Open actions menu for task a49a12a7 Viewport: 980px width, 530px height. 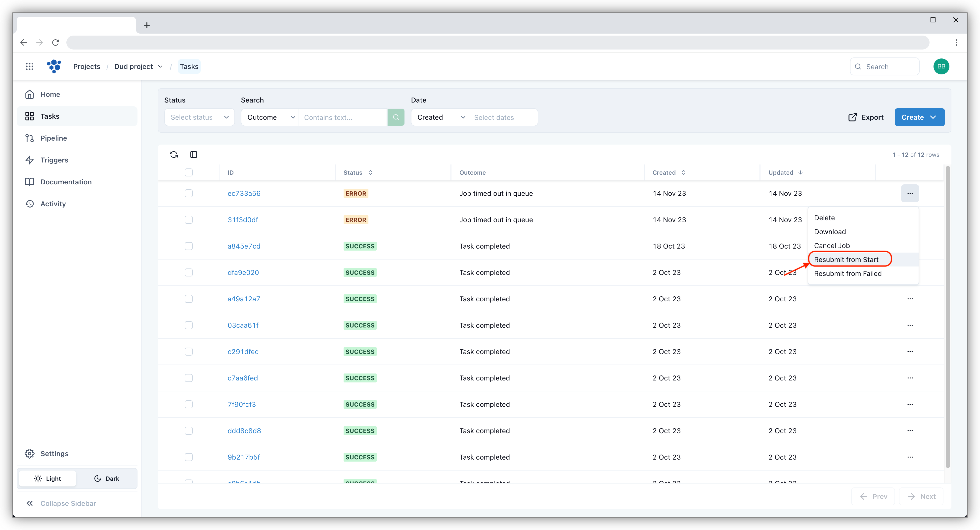point(910,299)
